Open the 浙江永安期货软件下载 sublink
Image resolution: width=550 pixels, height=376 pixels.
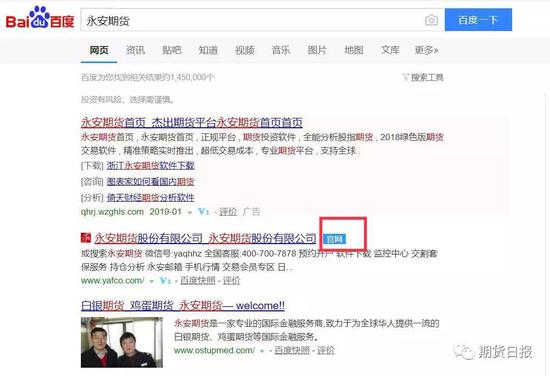[x=150, y=166]
